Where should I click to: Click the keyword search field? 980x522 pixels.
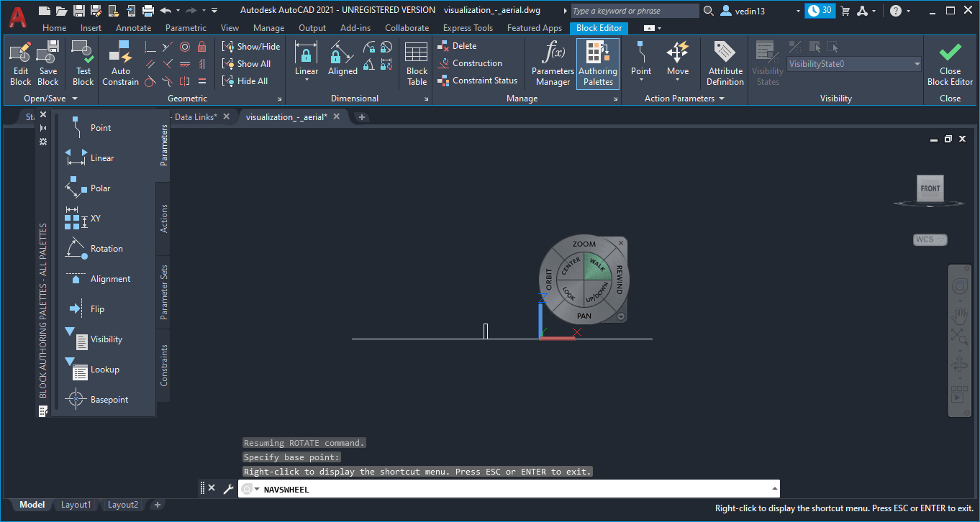click(635, 11)
